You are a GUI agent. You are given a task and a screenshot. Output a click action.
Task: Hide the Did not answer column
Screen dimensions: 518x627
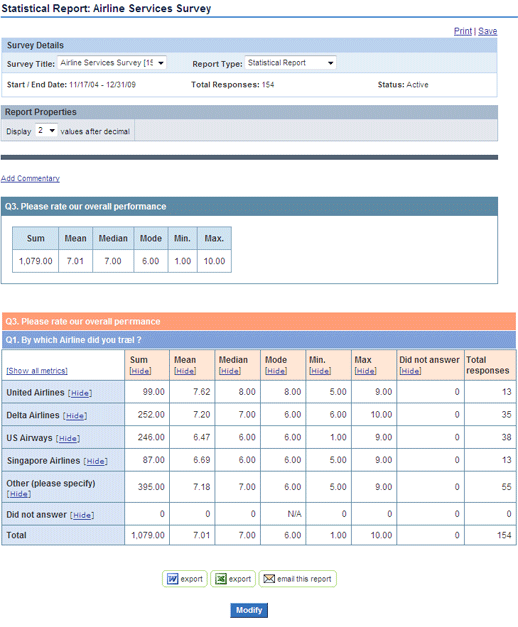(x=410, y=371)
